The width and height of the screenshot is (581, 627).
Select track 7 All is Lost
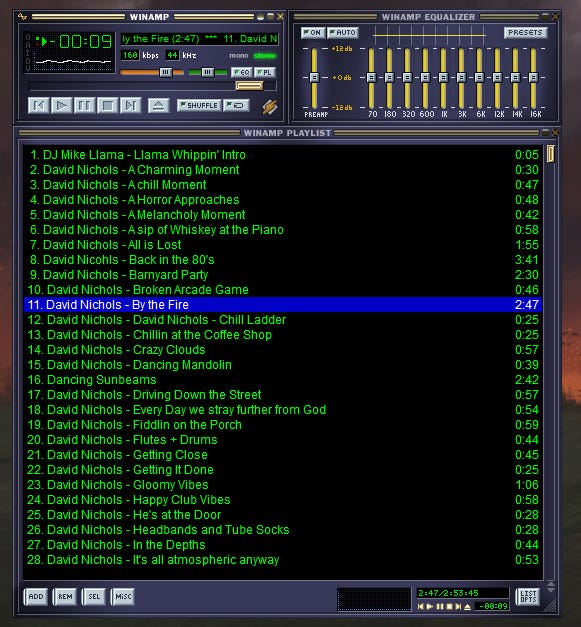pos(283,245)
